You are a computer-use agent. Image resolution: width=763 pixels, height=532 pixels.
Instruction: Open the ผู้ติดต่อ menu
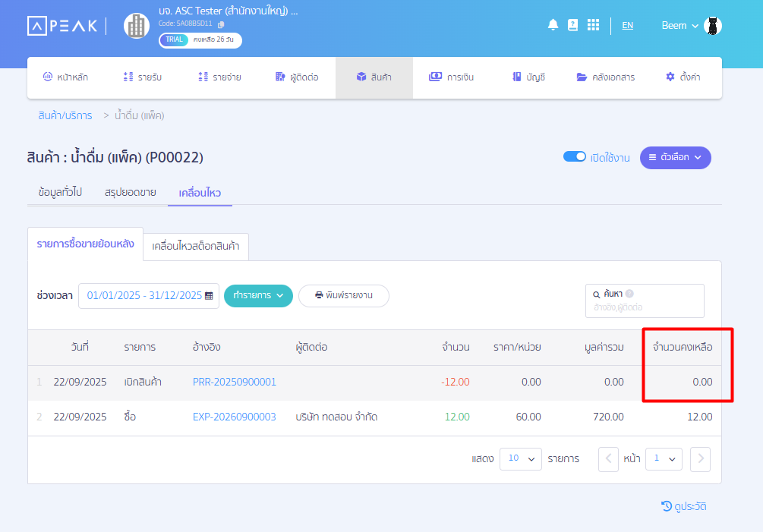click(297, 77)
